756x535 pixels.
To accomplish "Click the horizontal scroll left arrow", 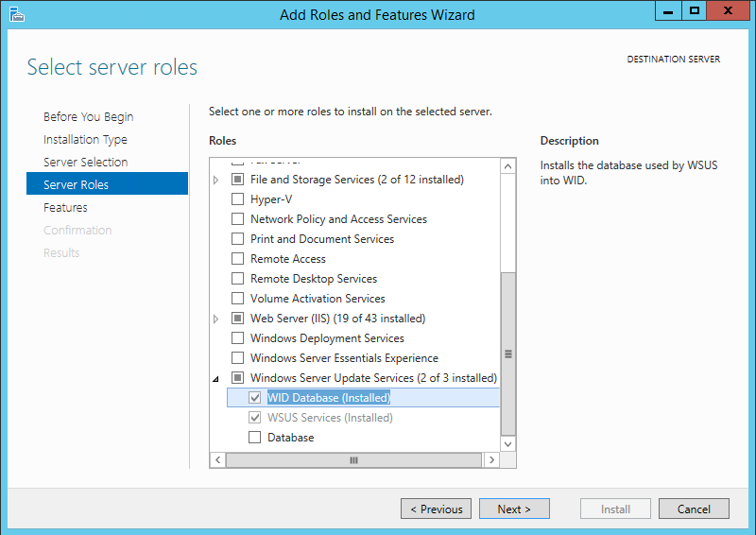I will pyautogui.click(x=217, y=459).
